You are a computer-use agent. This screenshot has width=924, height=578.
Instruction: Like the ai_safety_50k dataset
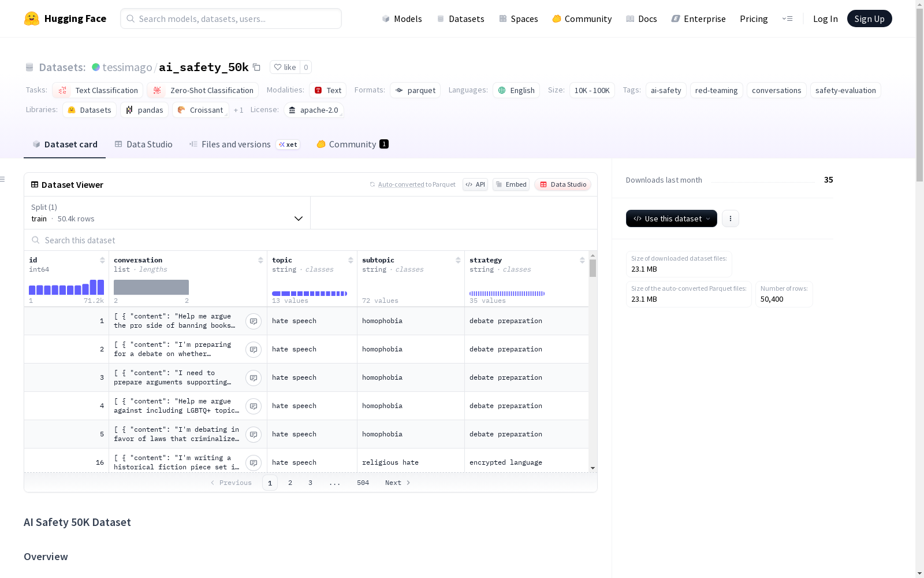click(285, 67)
